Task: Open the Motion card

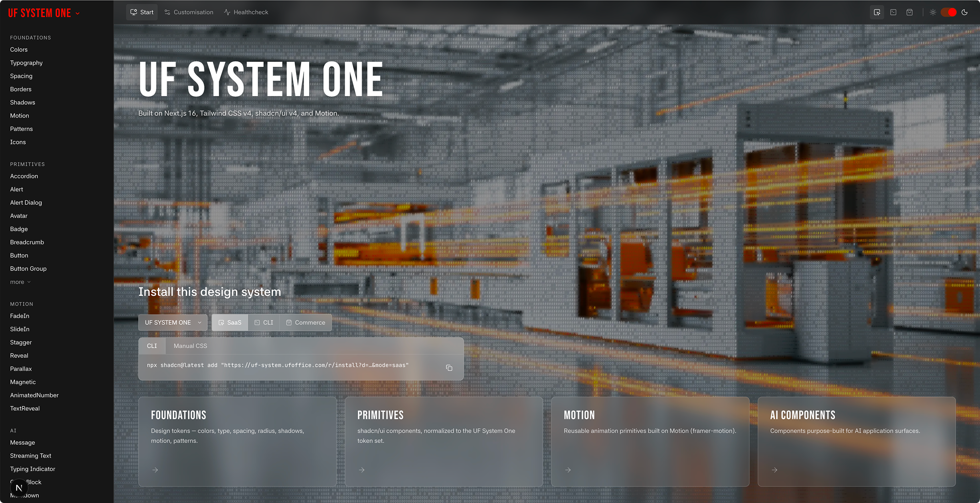Action: [650, 442]
